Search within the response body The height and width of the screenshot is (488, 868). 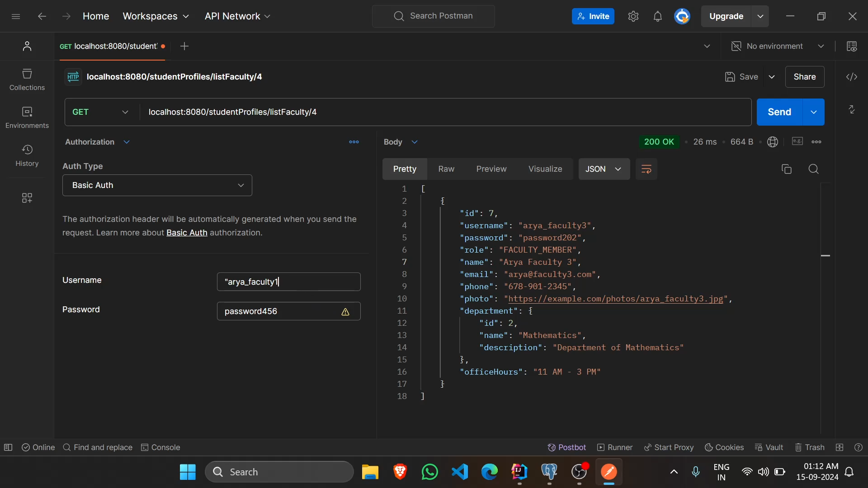point(814,169)
